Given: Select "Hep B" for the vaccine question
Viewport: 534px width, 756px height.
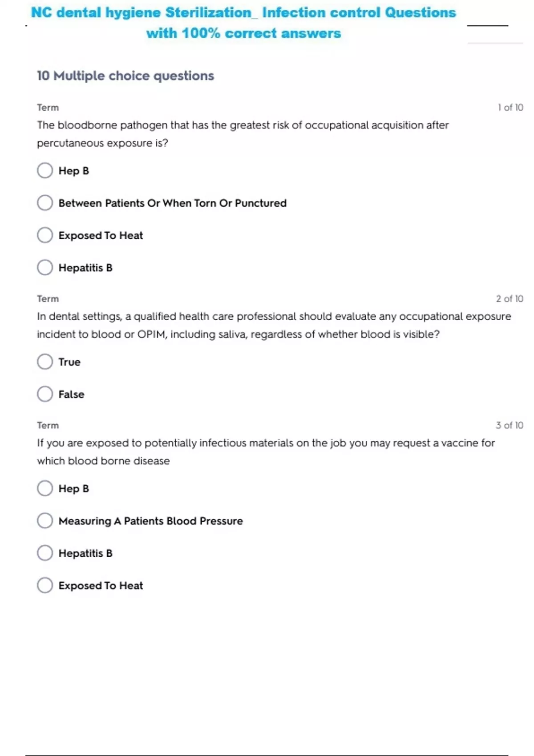Looking at the screenshot, I should click(x=45, y=488).
